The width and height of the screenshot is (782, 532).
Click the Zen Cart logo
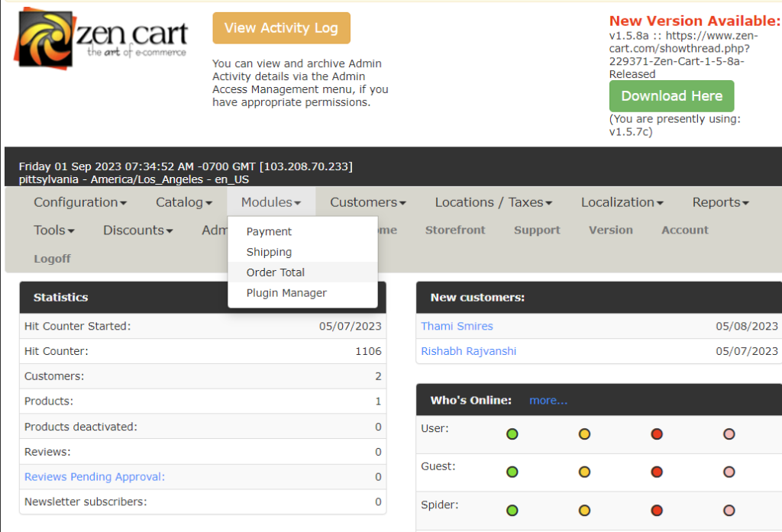coord(102,39)
